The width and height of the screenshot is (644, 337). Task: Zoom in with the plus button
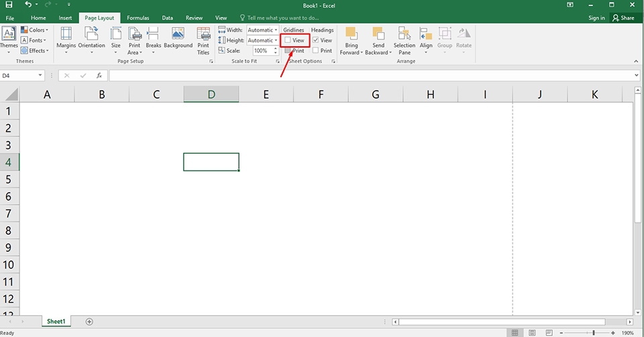point(612,333)
